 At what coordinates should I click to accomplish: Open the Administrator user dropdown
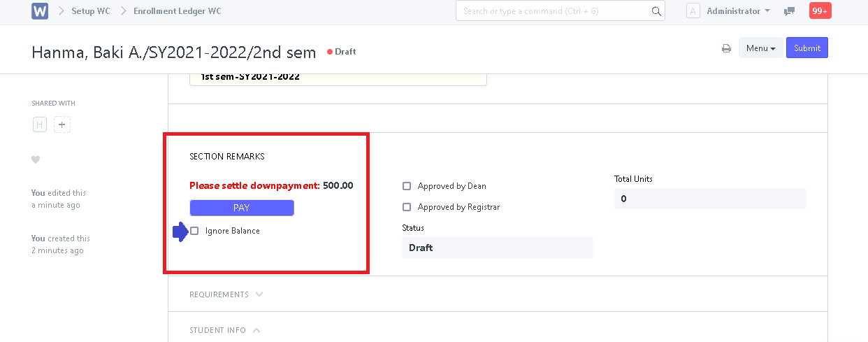738,11
